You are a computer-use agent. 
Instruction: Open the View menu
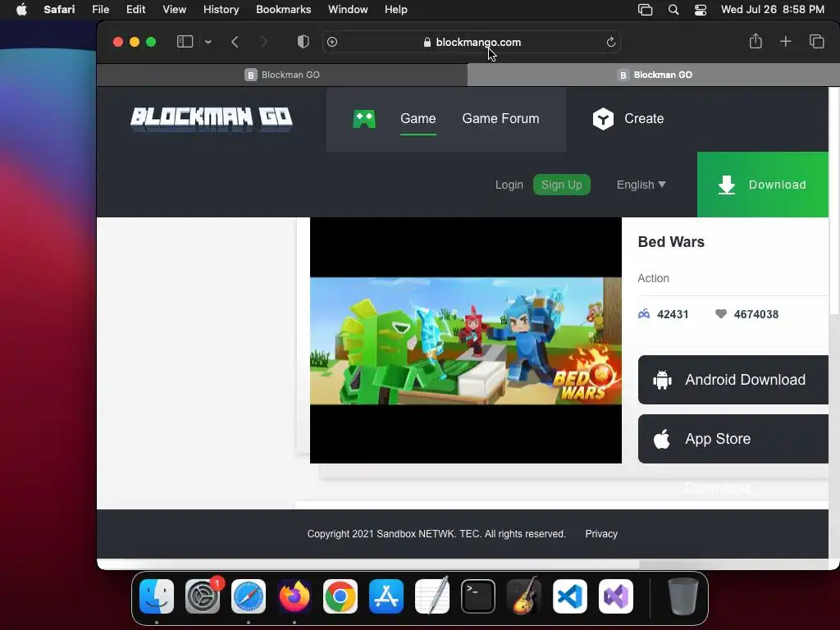(174, 10)
